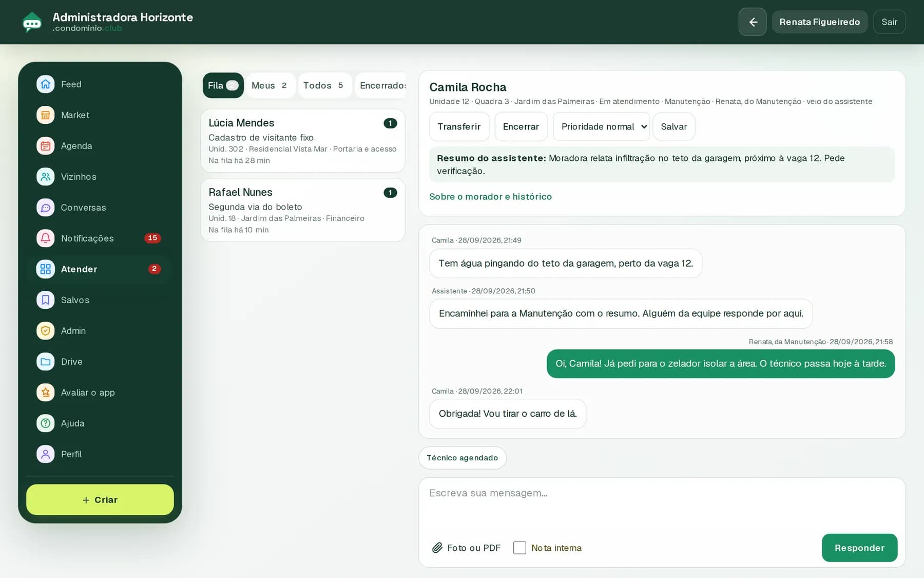Open the Admin shield icon

(45, 331)
